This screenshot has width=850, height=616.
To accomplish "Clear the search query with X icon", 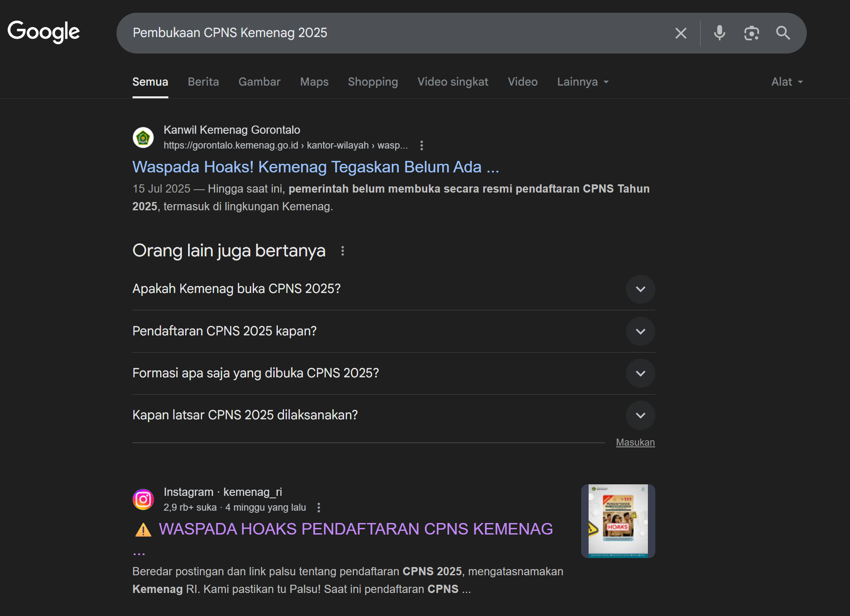I will tap(681, 33).
